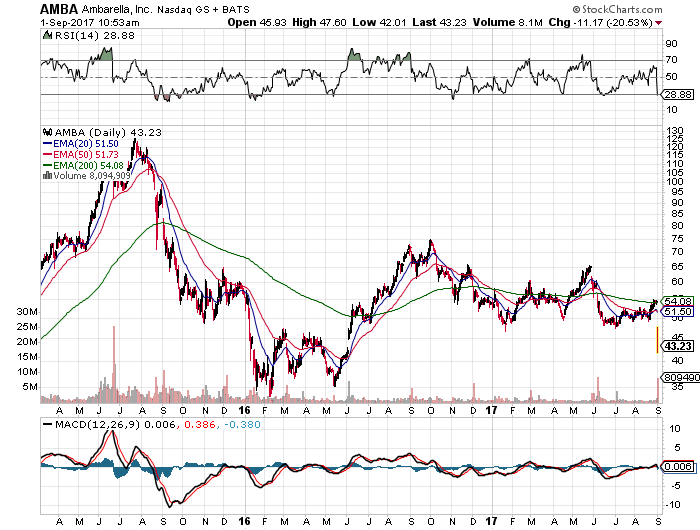Click the AMBA (Daily) 43.23 legend text
The width and height of the screenshot is (700, 530).
point(108,133)
